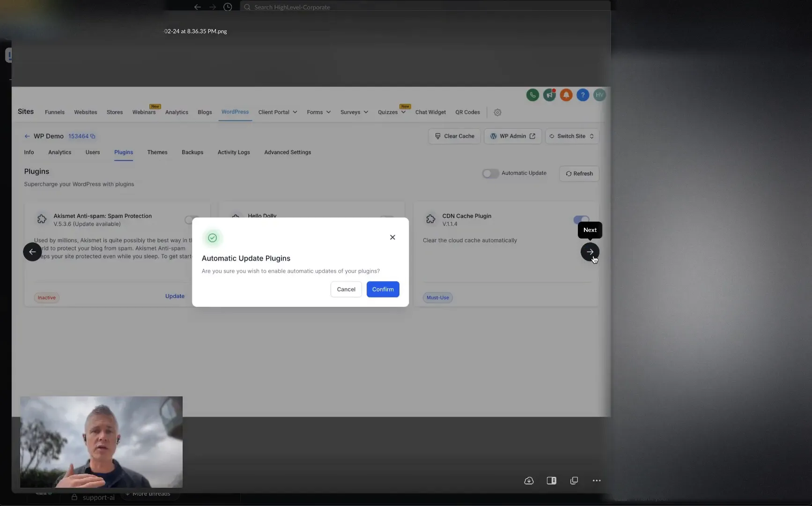This screenshot has width=812, height=506.
Task: Select the WordPress tab
Action: pos(235,112)
